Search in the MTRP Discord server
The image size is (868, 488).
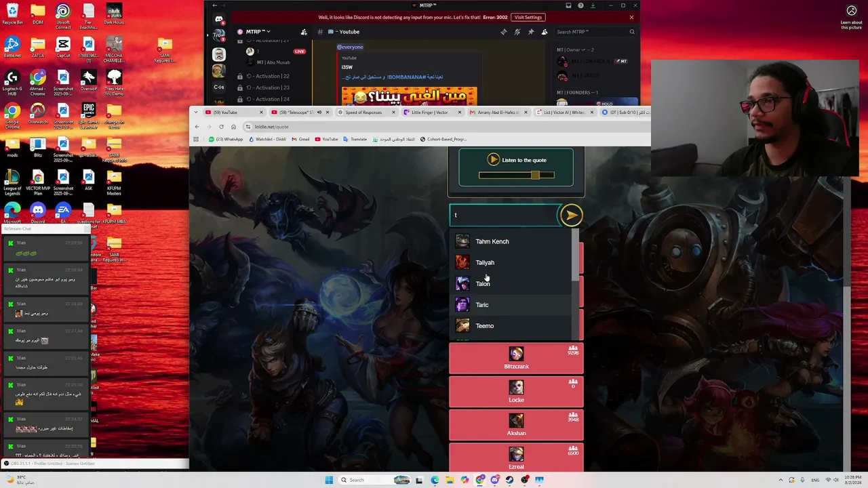point(595,32)
